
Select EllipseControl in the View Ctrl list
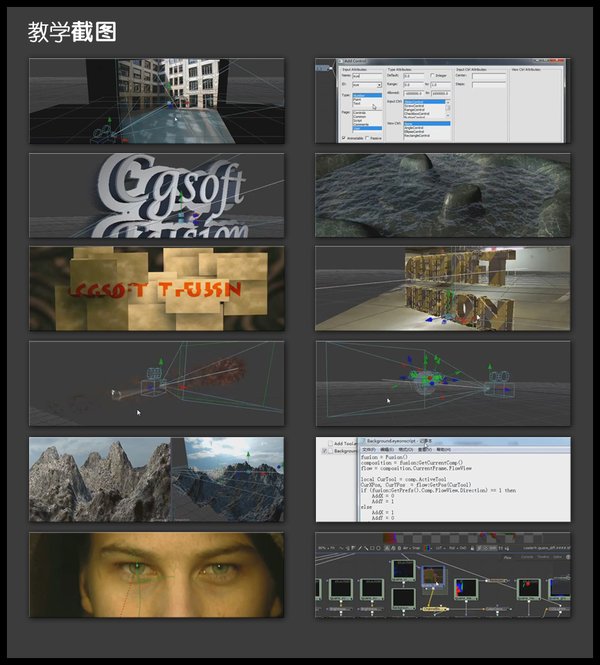click(x=427, y=131)
